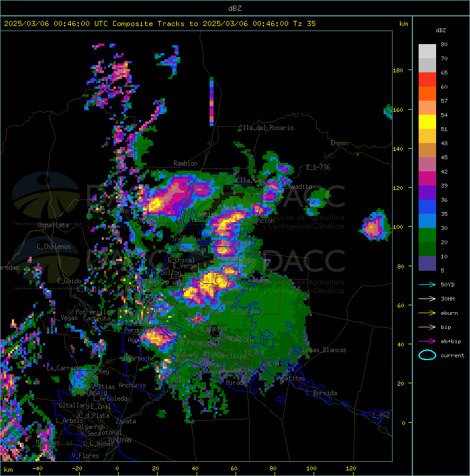The height and width of the screenshot is (476, 470).
Task: Click the 'Tz 35' threshold text in header
Action: tap(304, 24)
